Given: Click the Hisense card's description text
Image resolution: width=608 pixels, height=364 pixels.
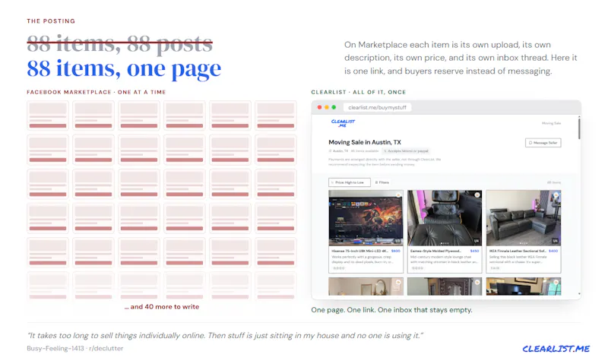Looking at the screenshot, I should pos(363,259).
